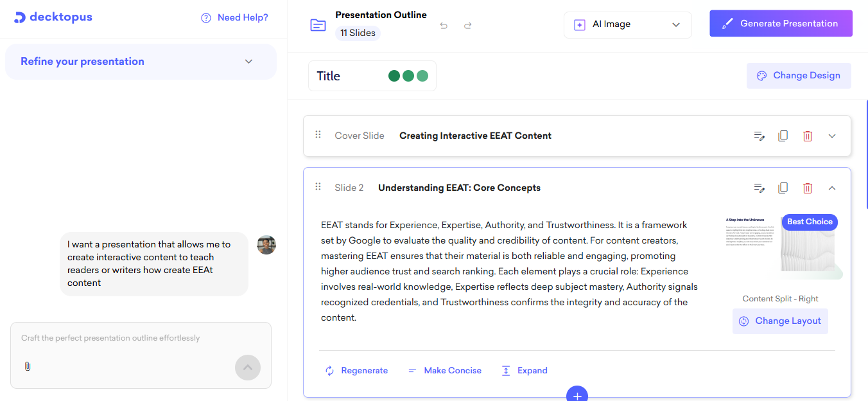Collapse the Refine your presentation panel
The image size is (868, 401).
249,62
